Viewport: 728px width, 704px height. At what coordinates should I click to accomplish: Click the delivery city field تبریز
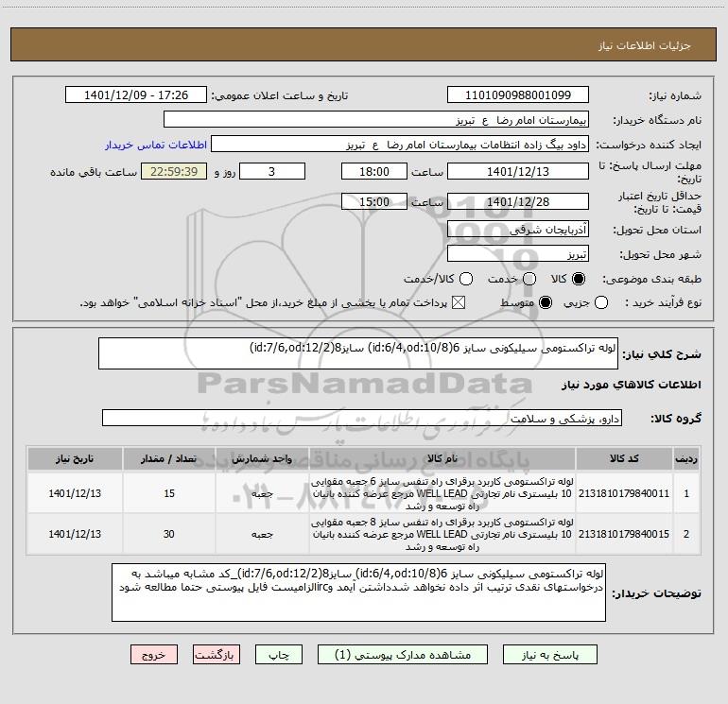click(x=518, y=253)
